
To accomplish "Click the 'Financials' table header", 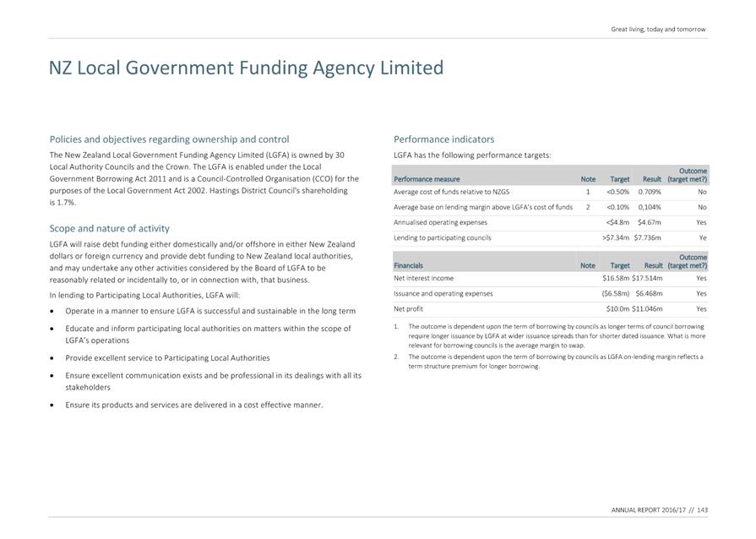I will 408,265.
